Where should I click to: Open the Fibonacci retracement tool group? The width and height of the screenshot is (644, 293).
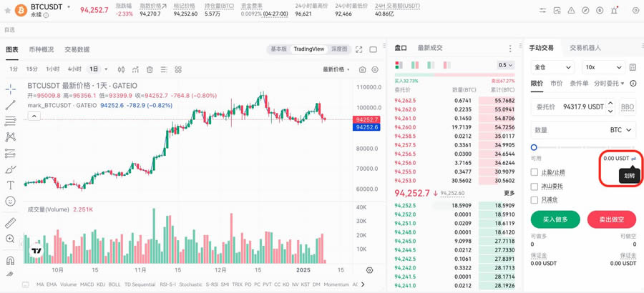click(11, 121)
